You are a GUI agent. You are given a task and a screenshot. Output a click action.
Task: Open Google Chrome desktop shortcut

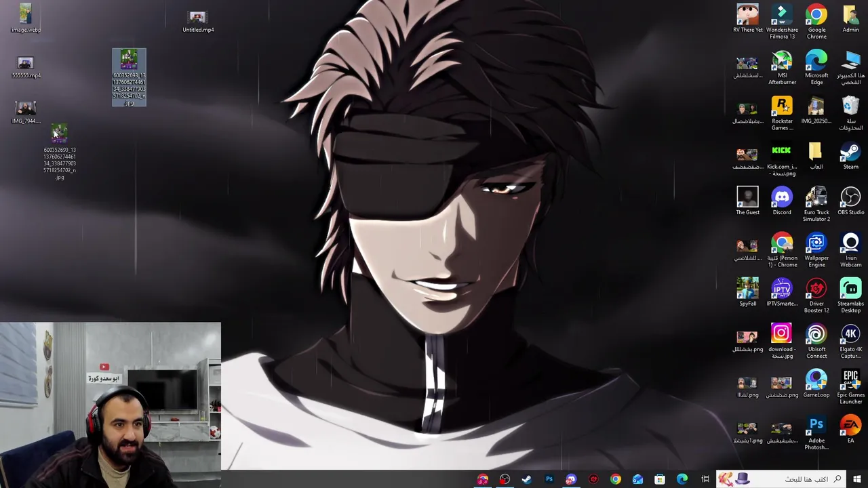tap(816, 22)
